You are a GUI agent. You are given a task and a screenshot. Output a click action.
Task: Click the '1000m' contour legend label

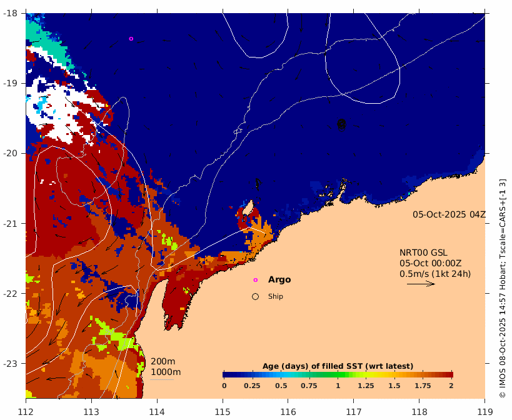[x=166, y=372]
